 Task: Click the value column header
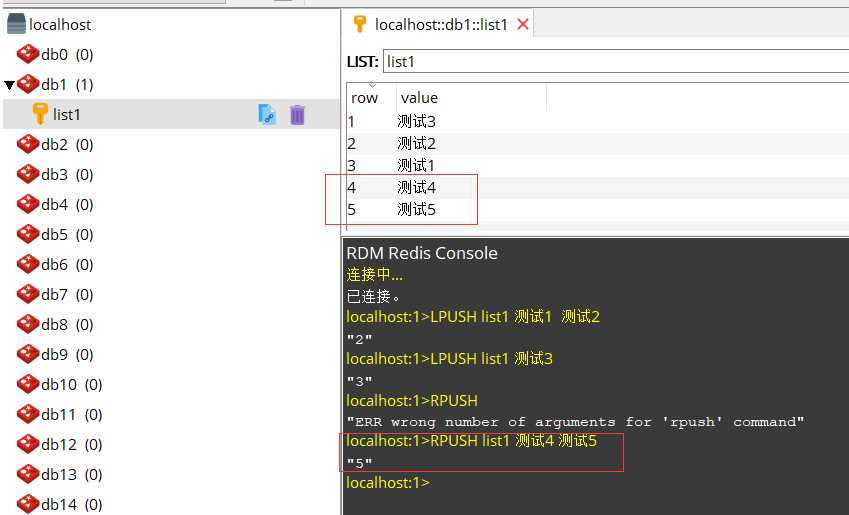[419, 98]
